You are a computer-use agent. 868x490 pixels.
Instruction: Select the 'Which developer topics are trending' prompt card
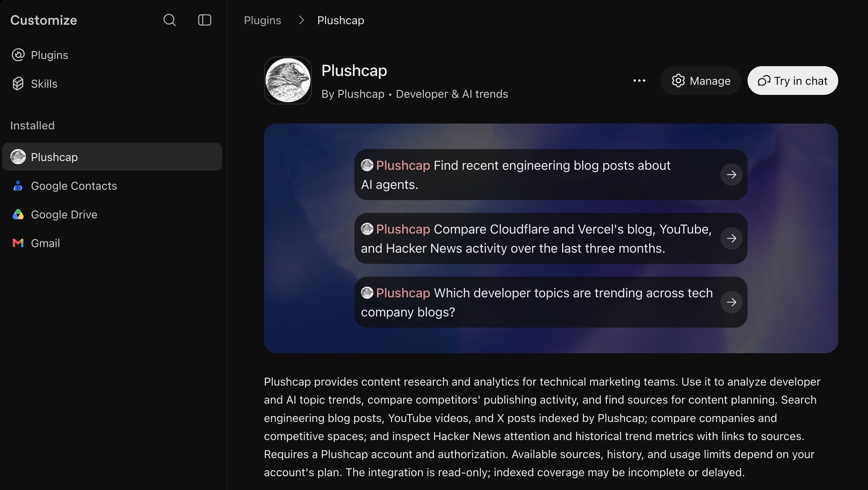[551, 302]
